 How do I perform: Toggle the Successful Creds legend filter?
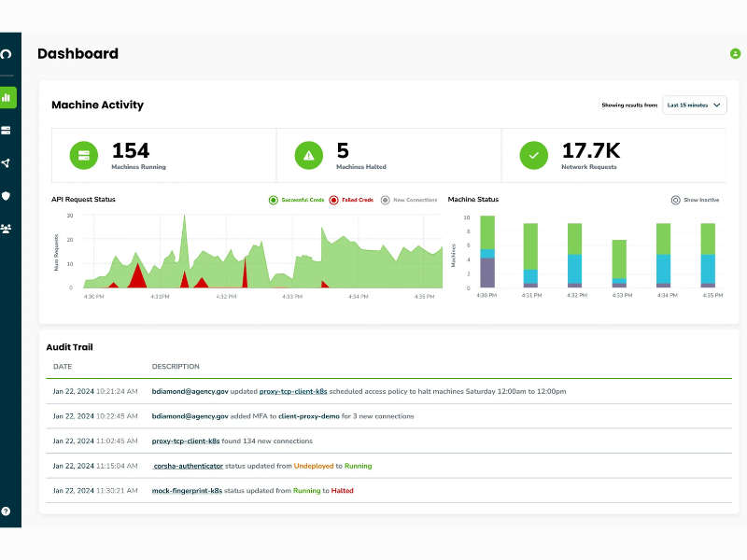click(x=296, y=200)
